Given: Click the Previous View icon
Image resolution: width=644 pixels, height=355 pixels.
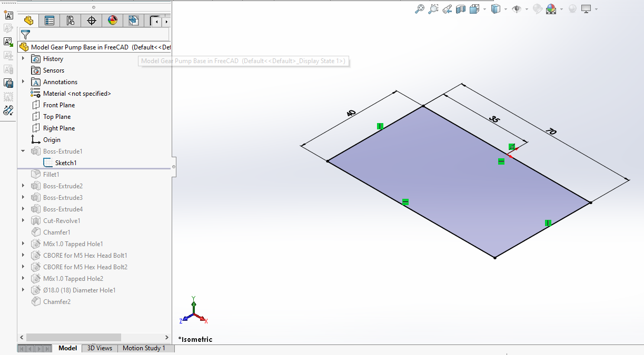Looking at the screenshot, I should pos(447,9).
